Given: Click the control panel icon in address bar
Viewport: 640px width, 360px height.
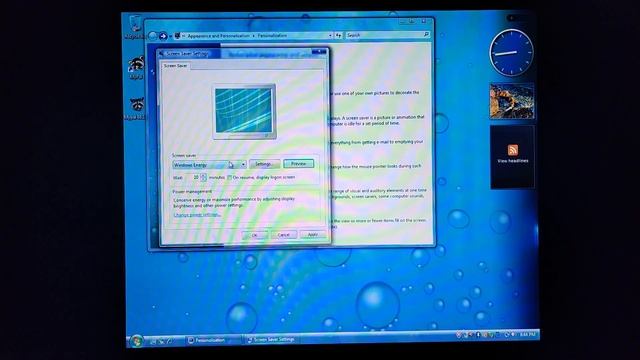Looking at the screenshot, I should point(177,36).
